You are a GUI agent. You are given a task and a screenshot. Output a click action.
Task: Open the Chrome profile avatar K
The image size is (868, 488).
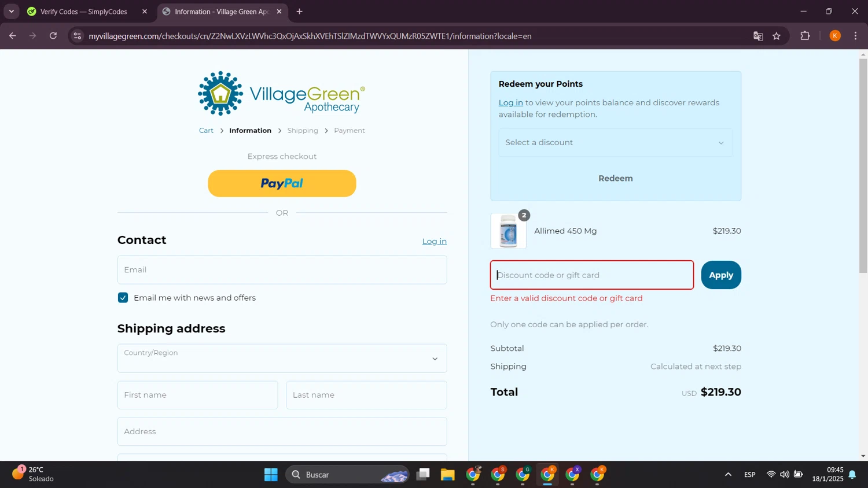pyautogui.click(x=835, y=36)
